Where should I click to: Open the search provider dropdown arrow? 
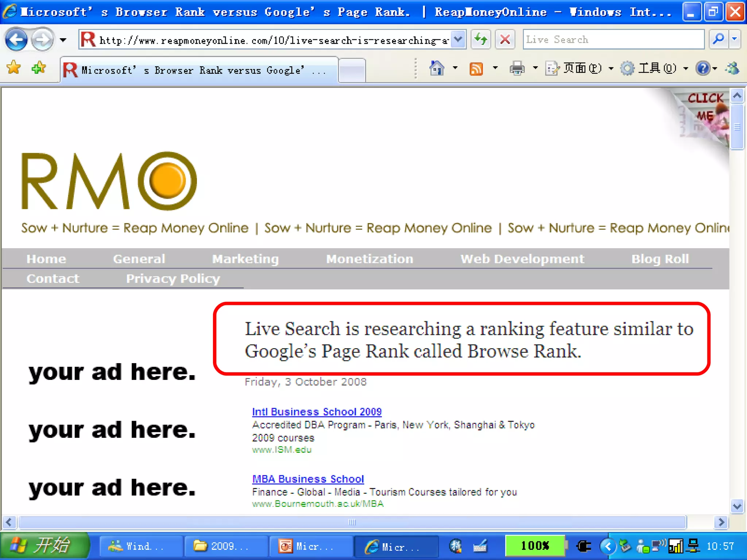click(735, 39)
